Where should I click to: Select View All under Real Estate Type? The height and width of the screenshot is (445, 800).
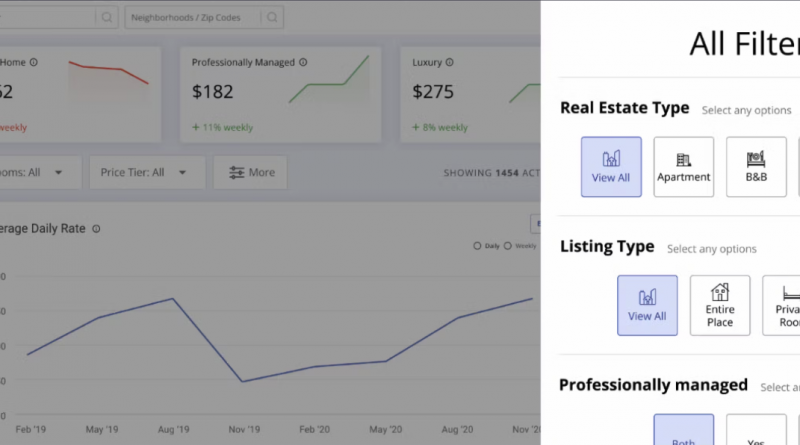click(611, 167)
